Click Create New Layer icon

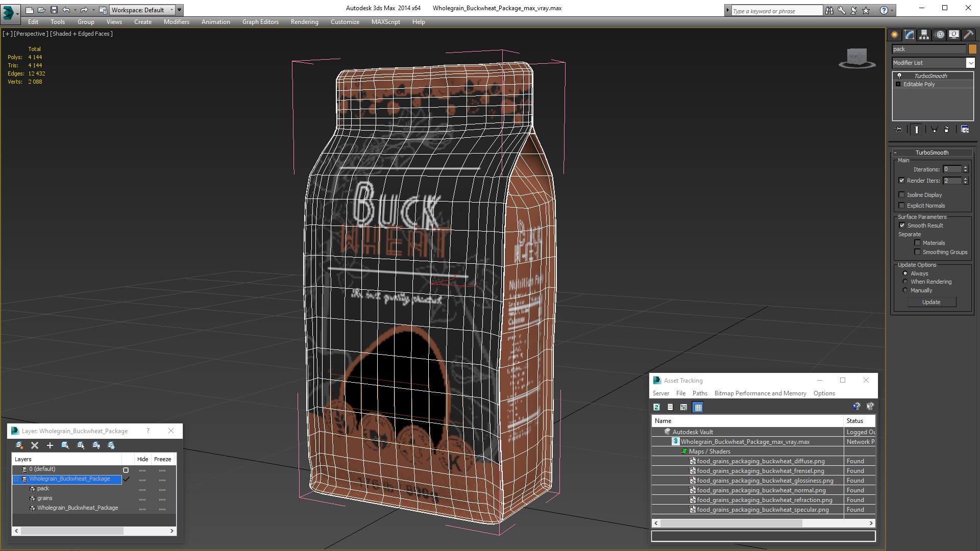coord(19,445)
